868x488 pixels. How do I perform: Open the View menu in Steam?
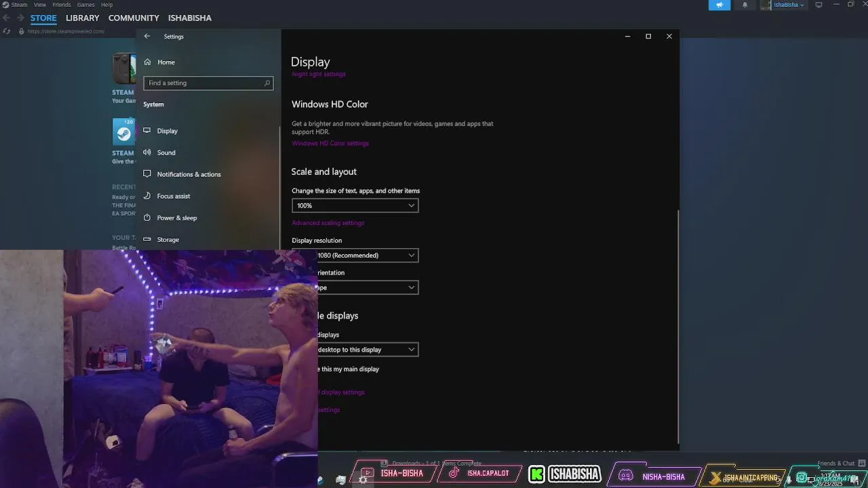pyautogui.click(x=40, y=5)
